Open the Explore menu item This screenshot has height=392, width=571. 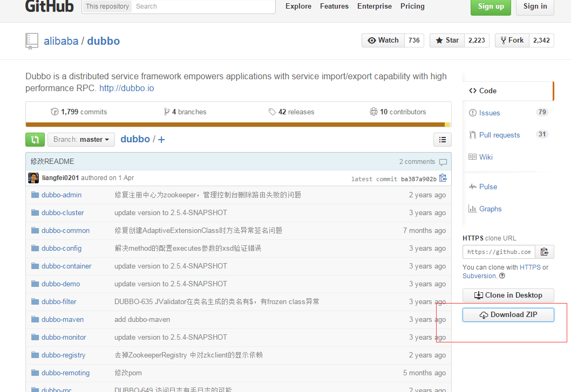pos(298,6)
